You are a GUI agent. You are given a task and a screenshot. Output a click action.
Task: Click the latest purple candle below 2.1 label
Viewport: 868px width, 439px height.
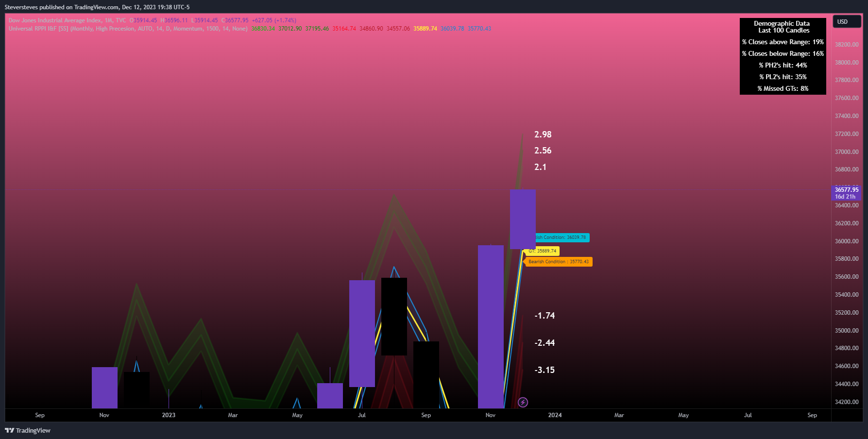pos(523,219)
